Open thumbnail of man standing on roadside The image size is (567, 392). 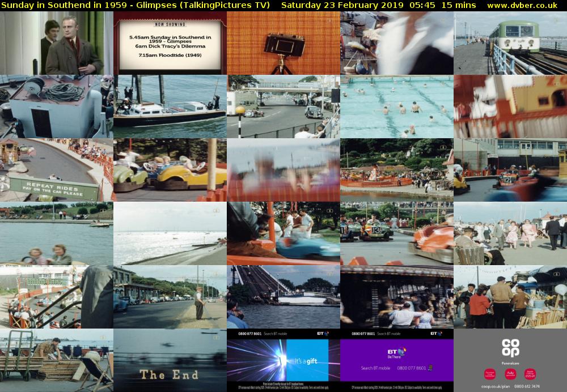tap(170, 297)
